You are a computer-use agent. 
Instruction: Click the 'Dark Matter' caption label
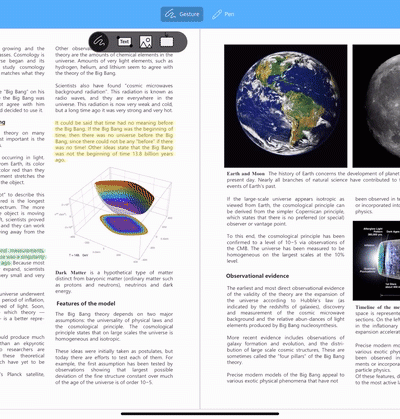(x=71, y=273)
